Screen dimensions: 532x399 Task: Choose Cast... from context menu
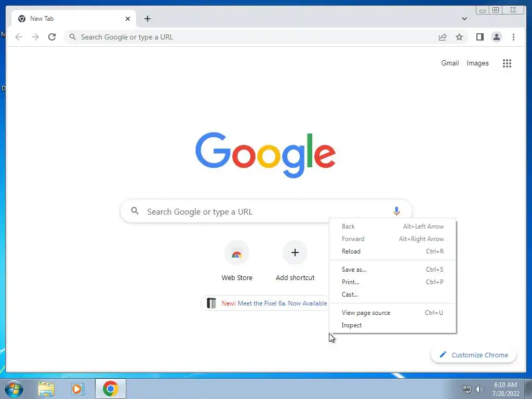click(x=393, y=295)
